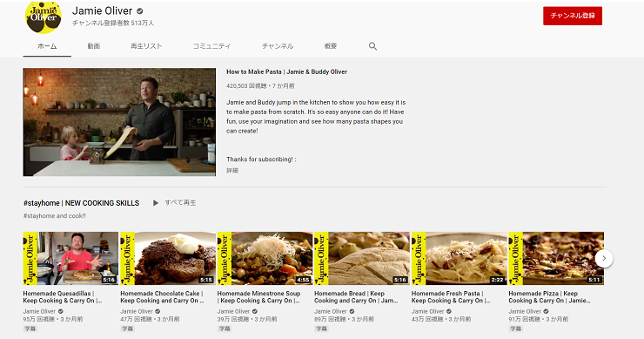Click Jamie Oliver channel name under Fresh Pasta video
The width and height of the screenshot is (644, 339).
tap(427, 311)
